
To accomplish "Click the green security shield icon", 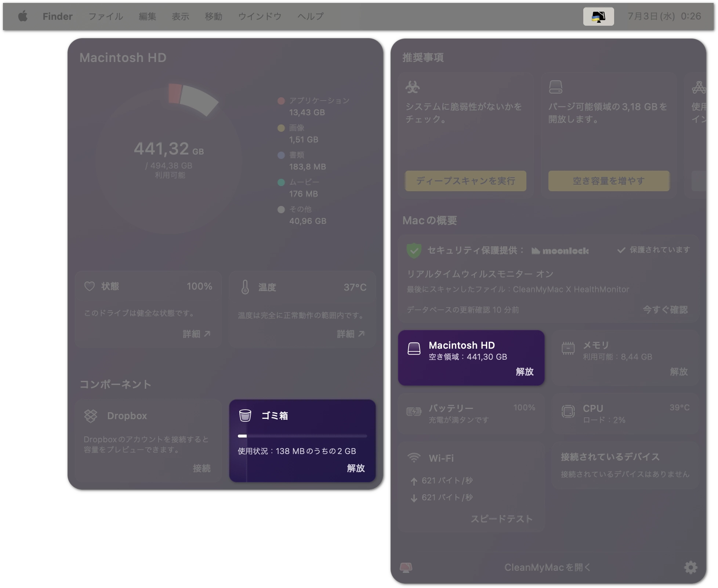I will 414,251.
